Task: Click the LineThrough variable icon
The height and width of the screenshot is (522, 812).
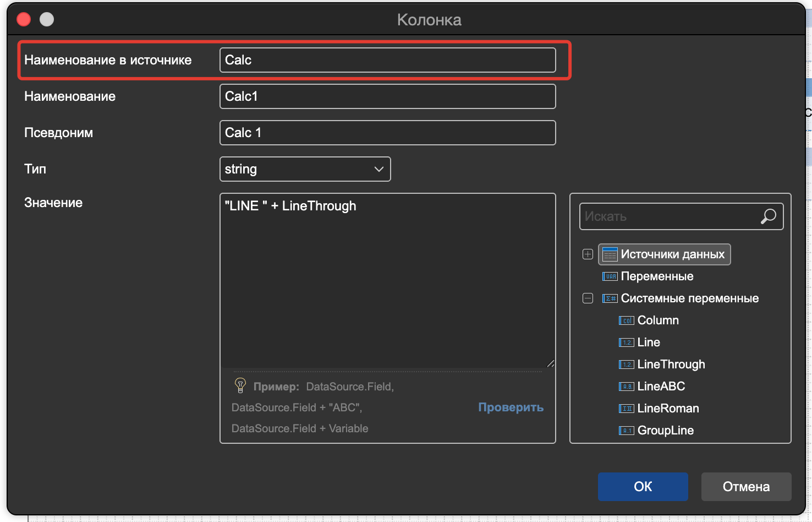Action: click(627, 365)
